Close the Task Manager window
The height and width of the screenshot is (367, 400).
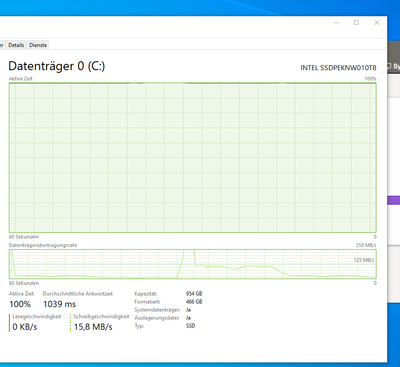tap(377, 23)
